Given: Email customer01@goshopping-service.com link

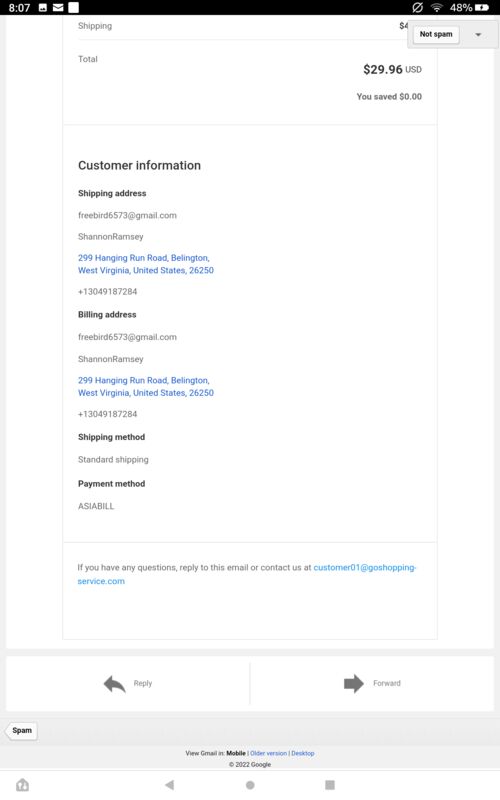Looking at the screenshot, I should click(x=247, y=574).
